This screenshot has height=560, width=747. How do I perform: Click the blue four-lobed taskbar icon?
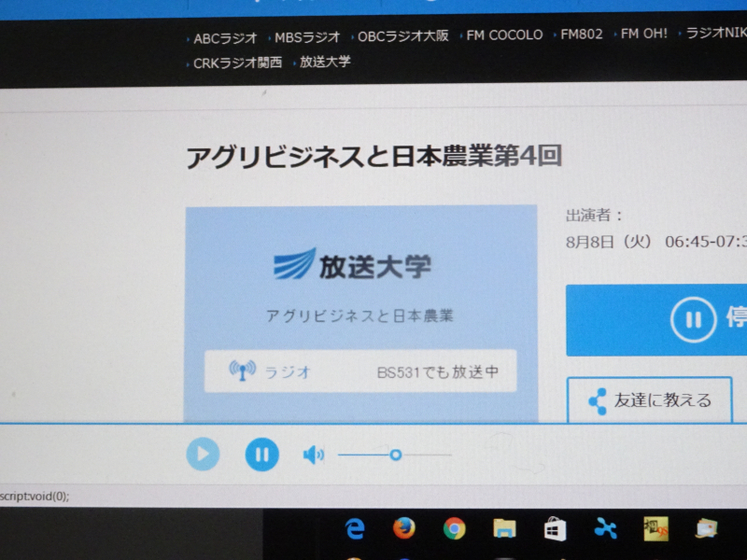coord(605,527)
